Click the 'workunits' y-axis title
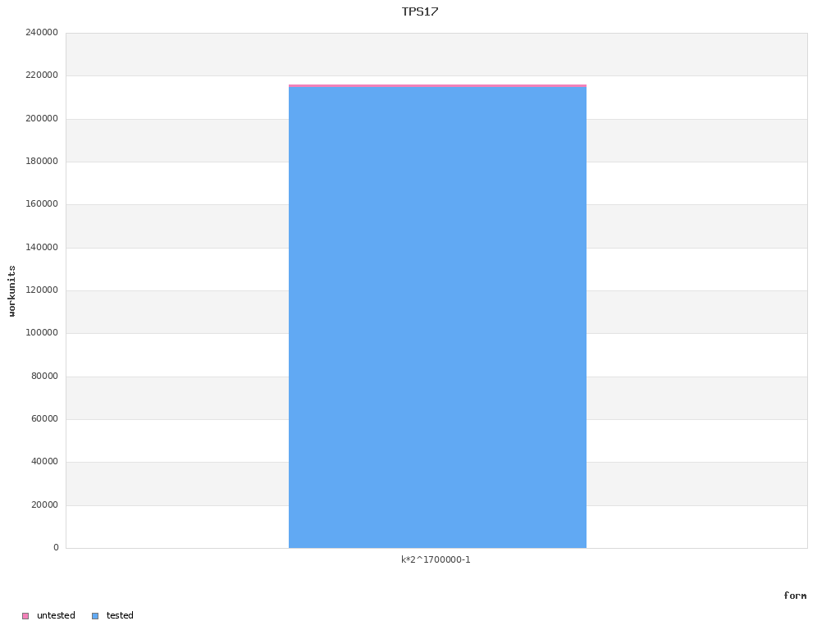The width and height of the screenshot is (840, 630). [12, 290]
